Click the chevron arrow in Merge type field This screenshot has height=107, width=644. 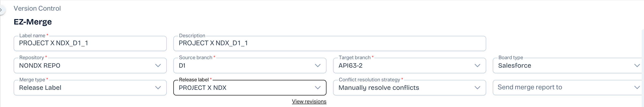click(158, 88)
